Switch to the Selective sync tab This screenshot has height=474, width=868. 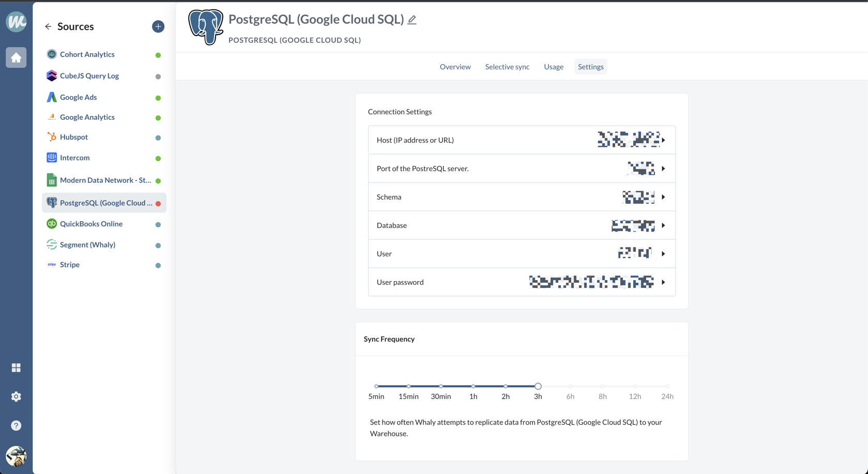tap(507, 67)
